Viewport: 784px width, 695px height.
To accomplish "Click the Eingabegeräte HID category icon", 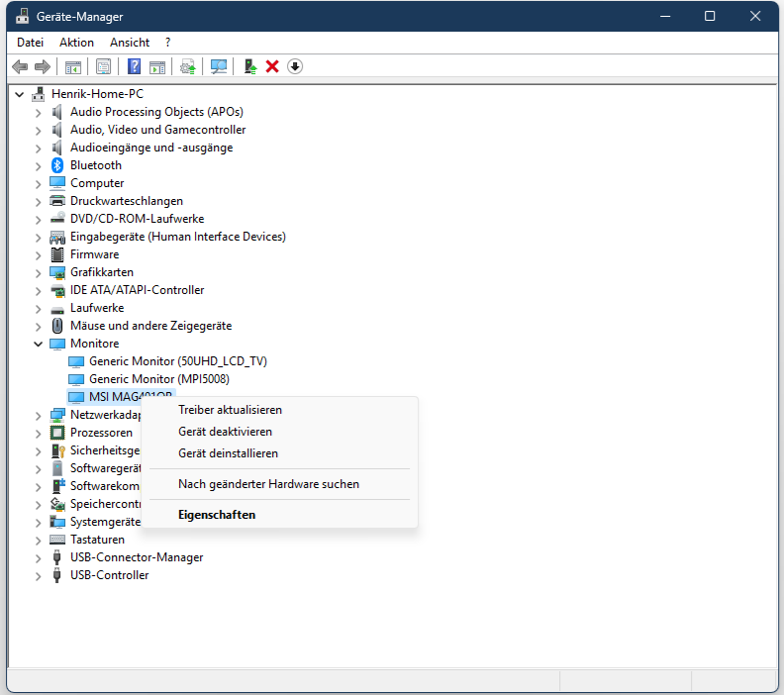I will tap(57, 237).
